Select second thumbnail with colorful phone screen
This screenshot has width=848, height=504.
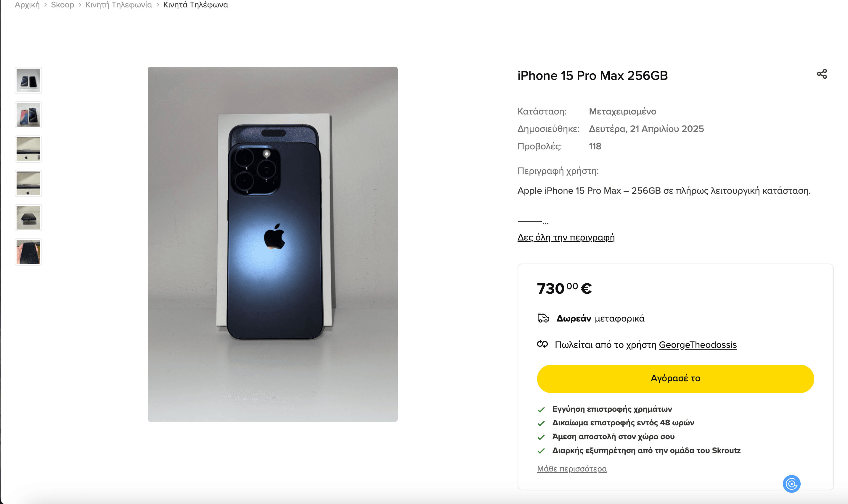click(x=28, y=115)
